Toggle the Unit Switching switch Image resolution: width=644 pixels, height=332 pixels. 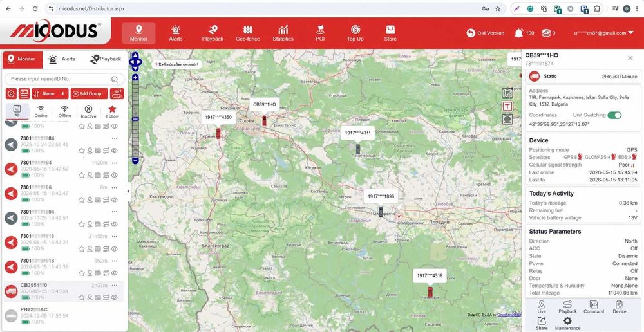pos(614,115)
